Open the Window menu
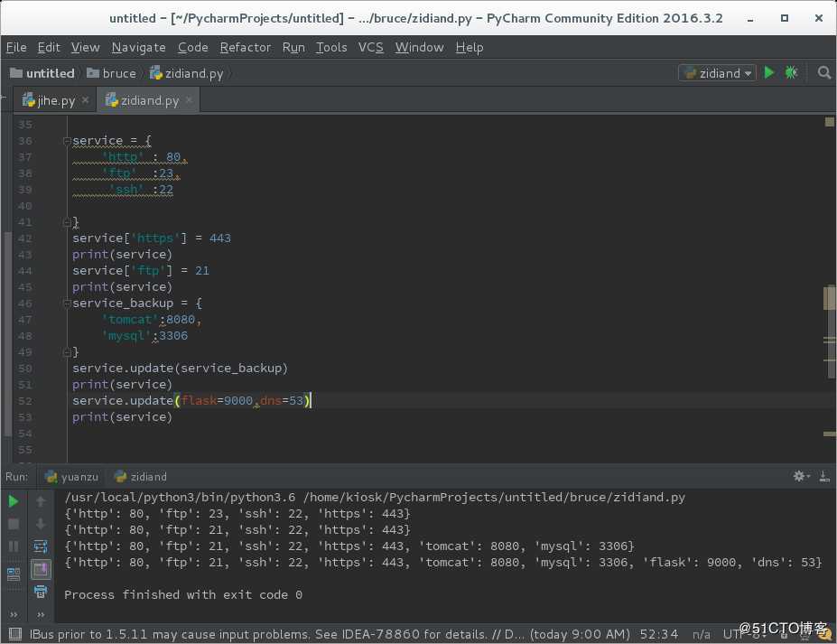The width and height of the screenshot is (837, 644). (419, 48)
